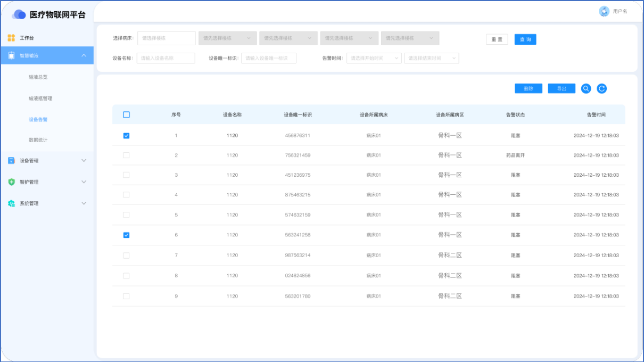
Task: Click the 设备名称 input field
Action: pyautogui.click(x=166, y=58)
